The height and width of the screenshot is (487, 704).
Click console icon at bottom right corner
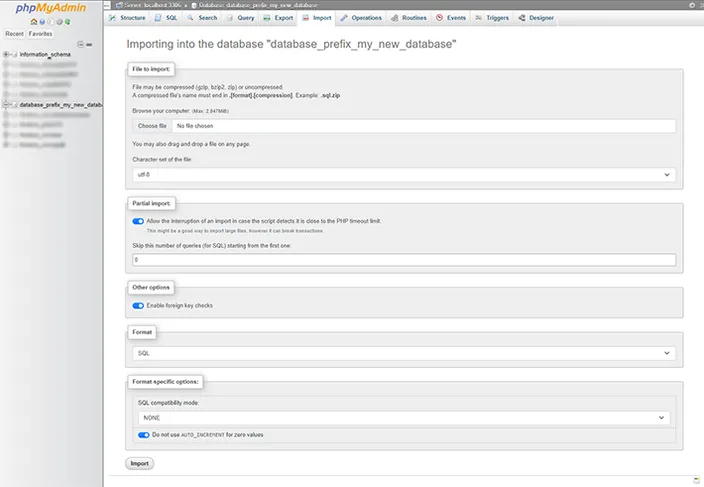click(696, 481)
